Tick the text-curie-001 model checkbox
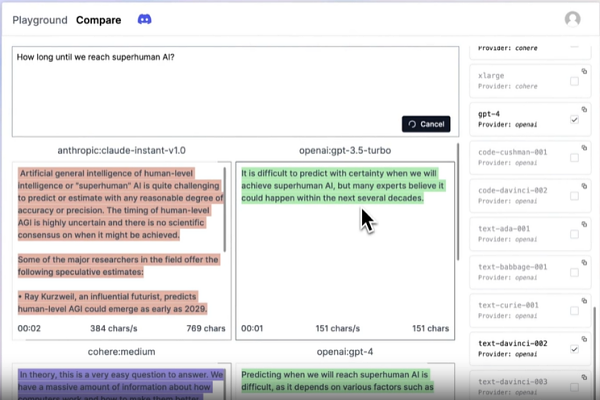 pos(574,311)
